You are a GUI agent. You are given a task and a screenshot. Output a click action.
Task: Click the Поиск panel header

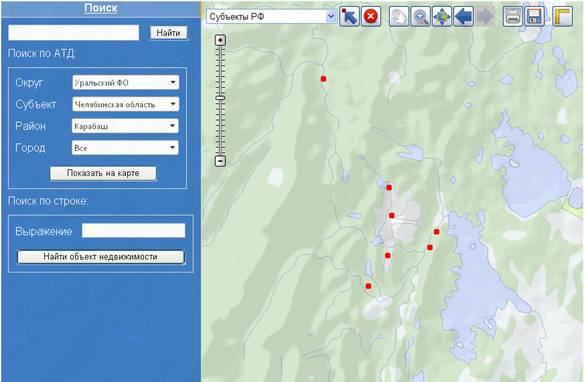[x=101, y=8]
